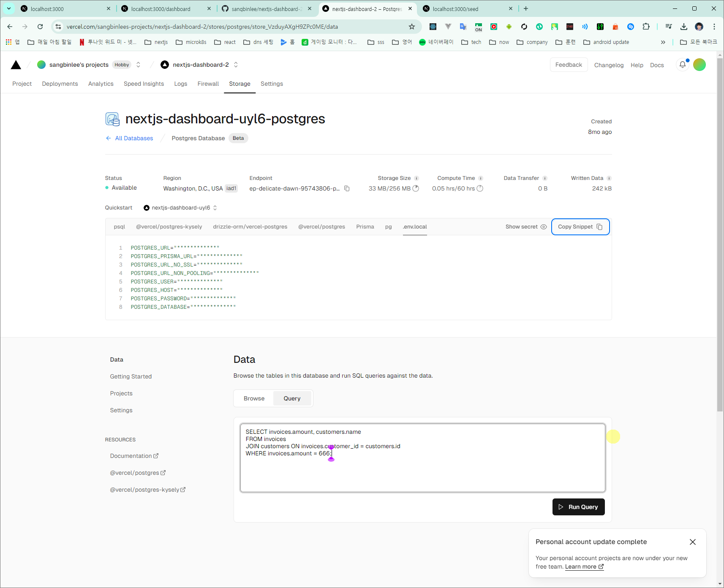The image size is (724, 588).
Task: Click the page vertical scrollbar
Action: click(720, 234)
